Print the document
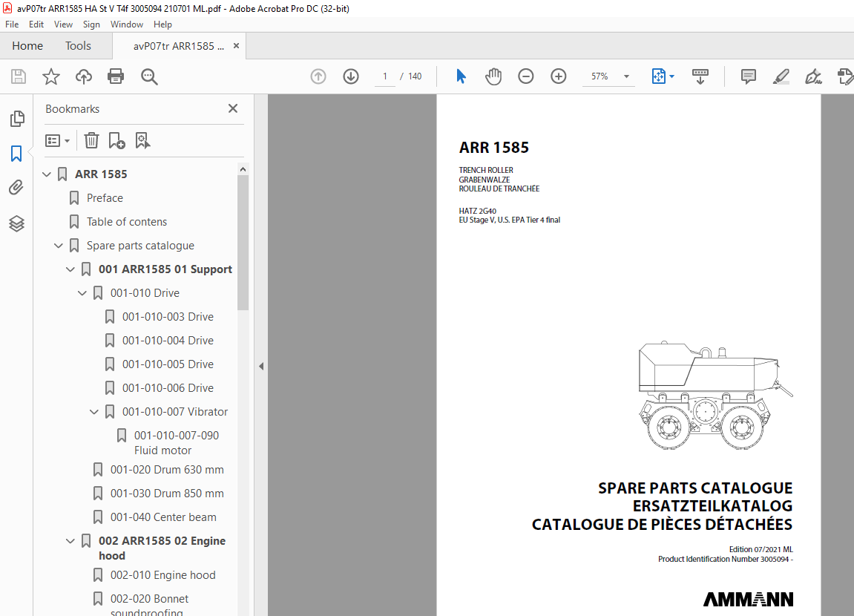Image resolution: width=854 pixels, height=616 pixels. [x=116, y=76]
